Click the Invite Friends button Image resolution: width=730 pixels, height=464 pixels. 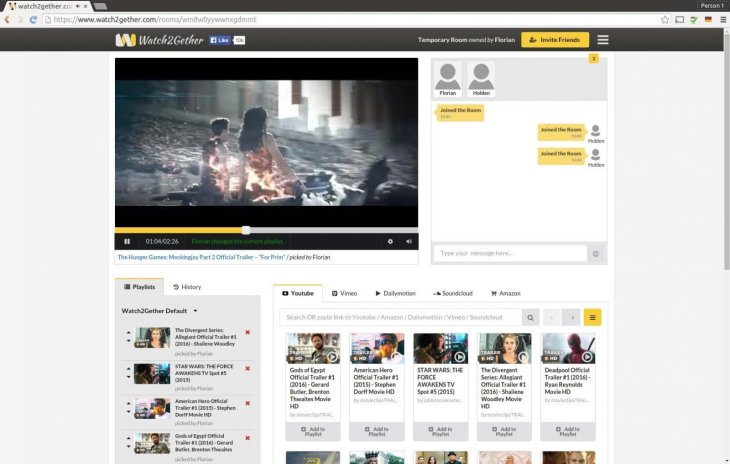pyautogui.click(x=555, y=40)
